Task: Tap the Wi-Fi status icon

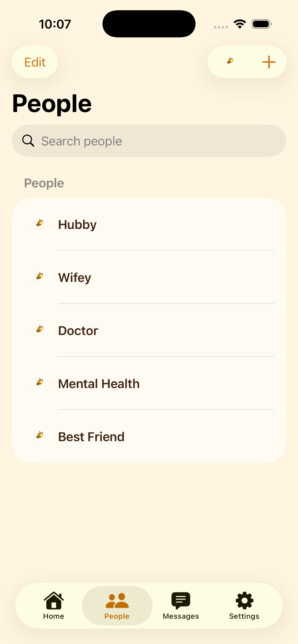Action: pos(240,24)
